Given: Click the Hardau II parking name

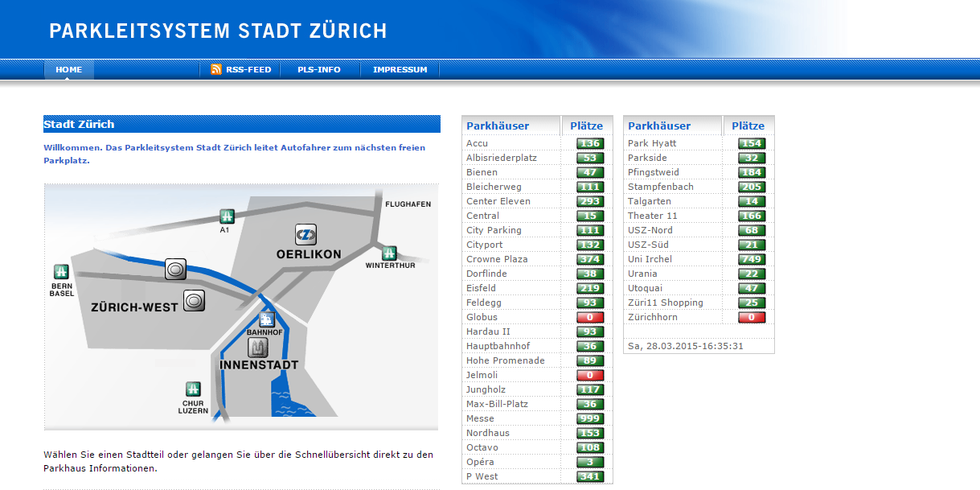Looking at the screenshot, I should [x=488, y=331].
